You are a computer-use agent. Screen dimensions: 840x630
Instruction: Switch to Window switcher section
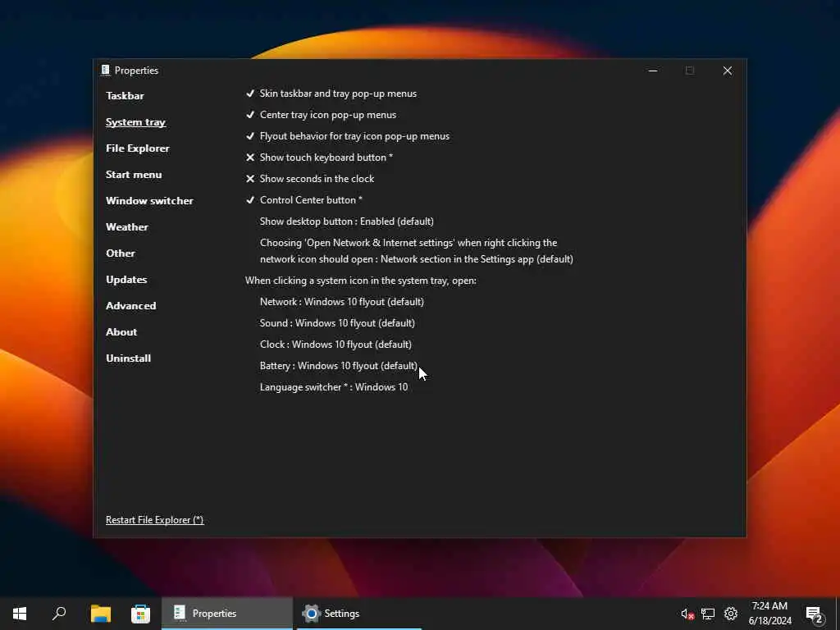tap(149, 201)
